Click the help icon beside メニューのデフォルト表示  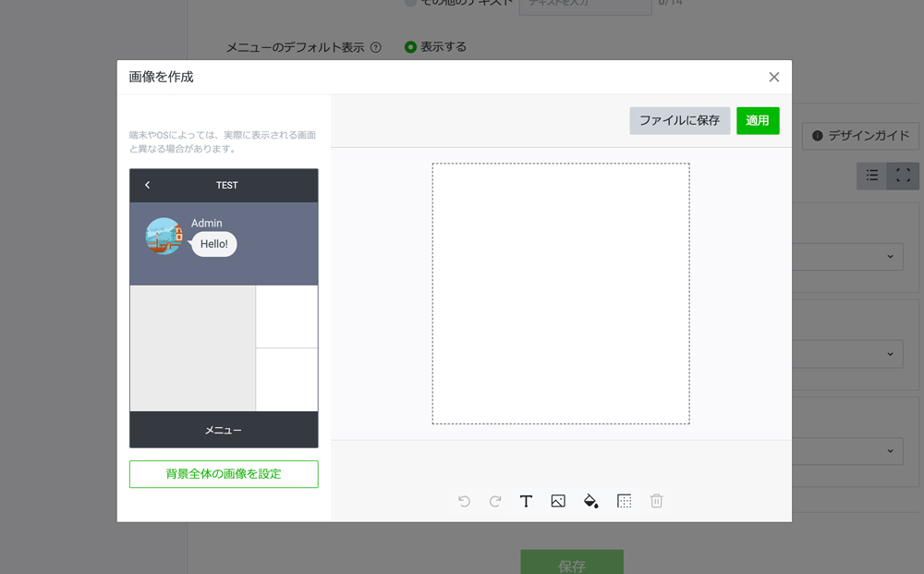(x=375, y=47)
